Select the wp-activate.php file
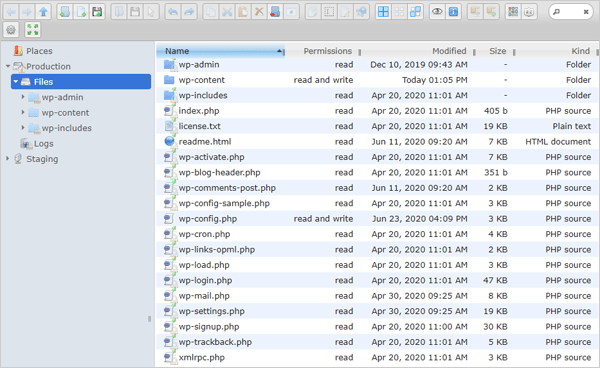Image resolution: width=600 pixels, height=368 pixels. tap(377, 157)
